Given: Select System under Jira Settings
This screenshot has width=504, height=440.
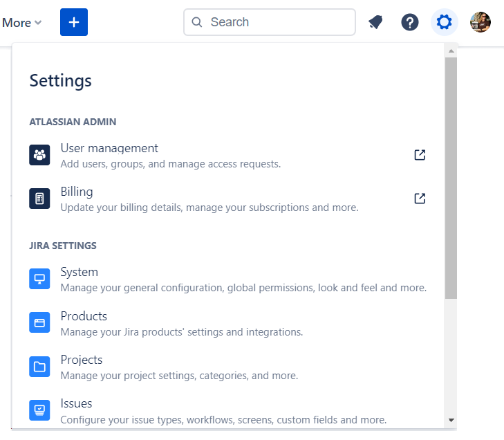Looking at the screenshot, I should click(x=80, y=272).
